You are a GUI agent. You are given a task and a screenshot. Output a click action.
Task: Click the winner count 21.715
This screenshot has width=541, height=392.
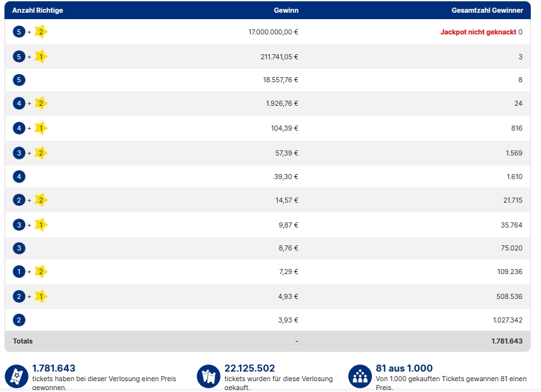click(x=513, y=200)
